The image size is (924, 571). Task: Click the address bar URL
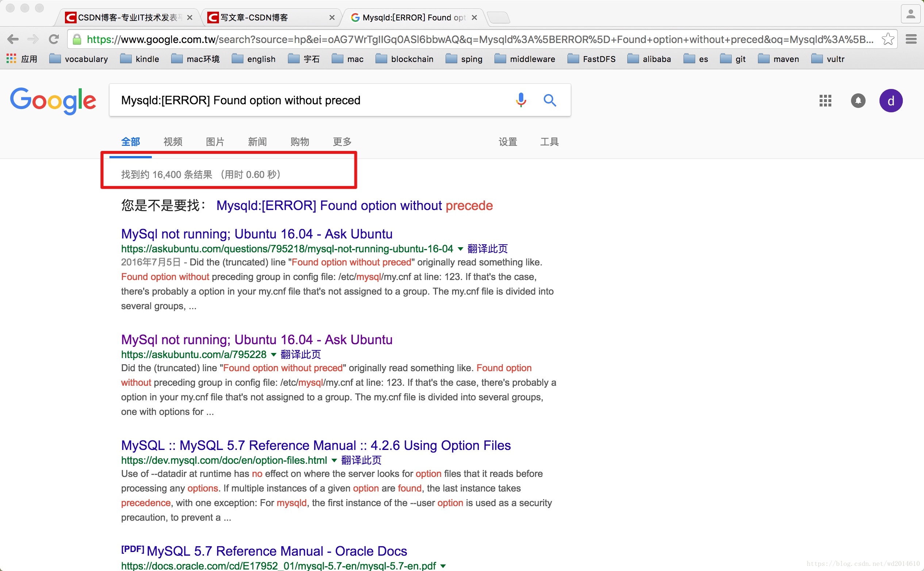(480, 39)
